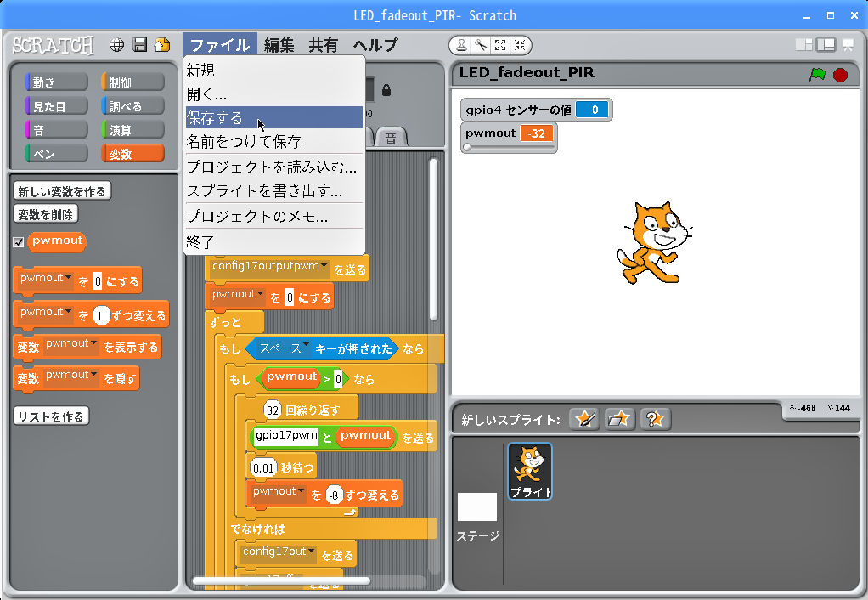
Task: Open the 共有 menu
Action: click(x=324, y=45)
